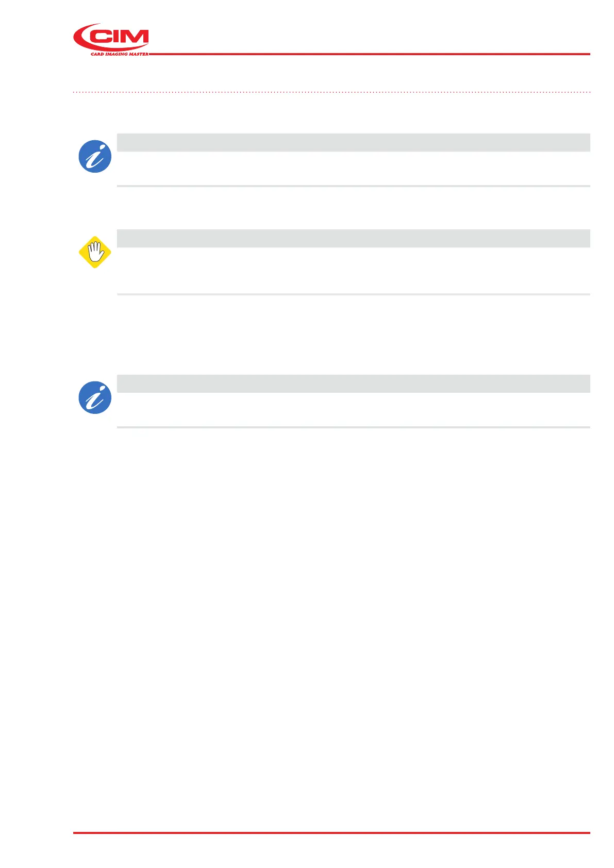Click the white body area of the lower info note

click(353, 410)
